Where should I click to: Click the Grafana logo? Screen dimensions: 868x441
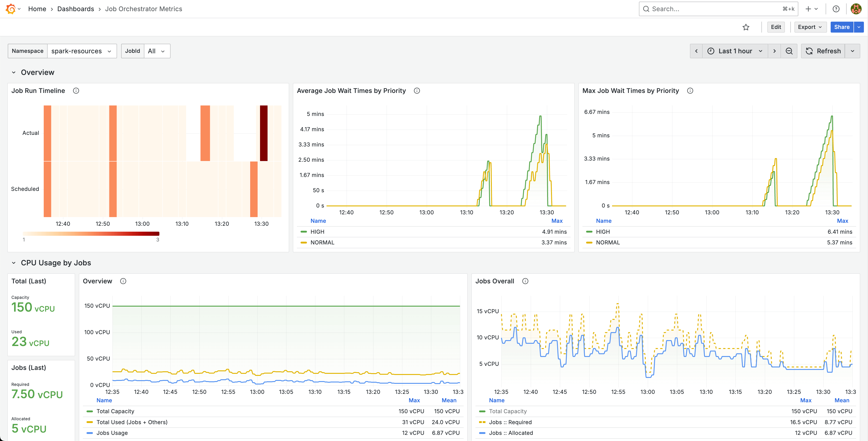tap(10, 9)
